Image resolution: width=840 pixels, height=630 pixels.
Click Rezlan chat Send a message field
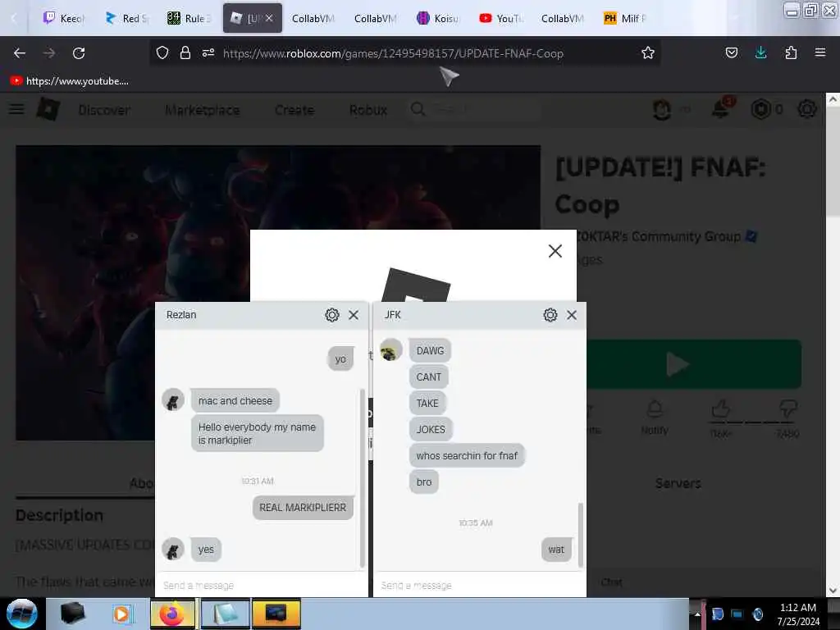click(x=262, y=585)
